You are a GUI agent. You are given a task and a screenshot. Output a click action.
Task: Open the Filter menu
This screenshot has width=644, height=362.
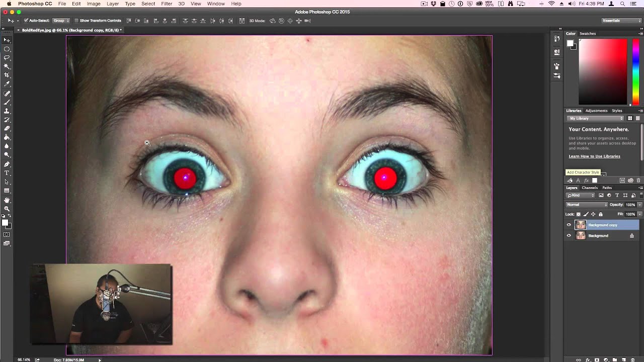[167, 4]
